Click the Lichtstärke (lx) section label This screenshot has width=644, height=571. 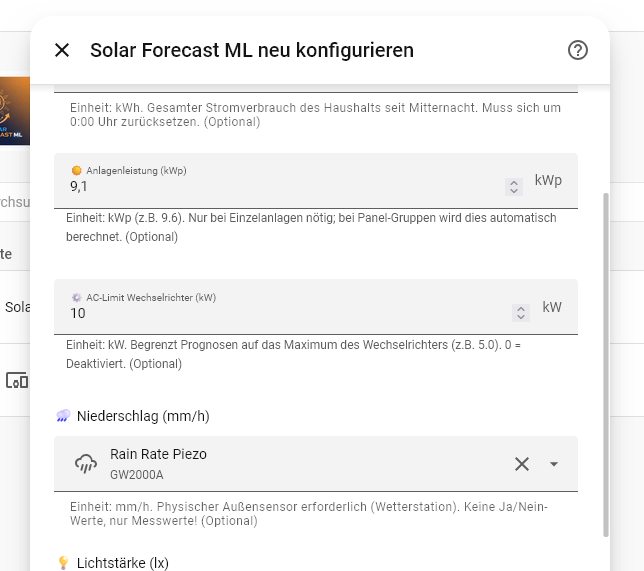tap(123, 563)
